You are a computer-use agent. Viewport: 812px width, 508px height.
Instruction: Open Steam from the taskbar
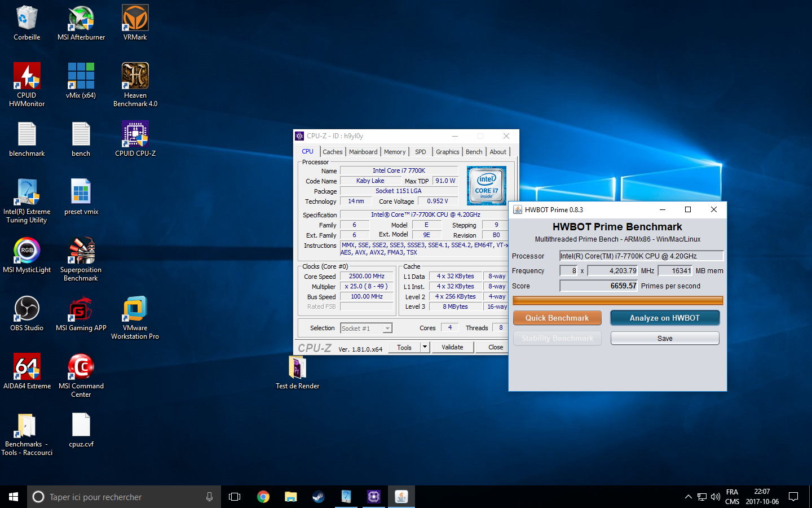click(x=319, y=497)
